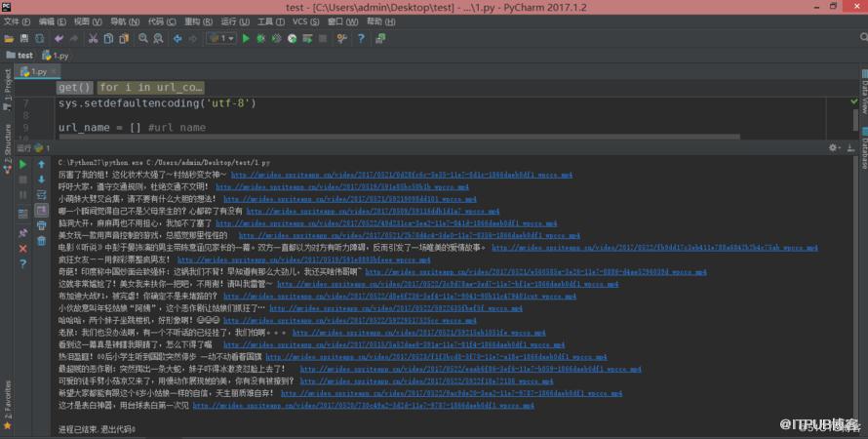This screenshot has width=868, height=439.
Task: Toggle scroll to end in Run console
Action: 42,211
